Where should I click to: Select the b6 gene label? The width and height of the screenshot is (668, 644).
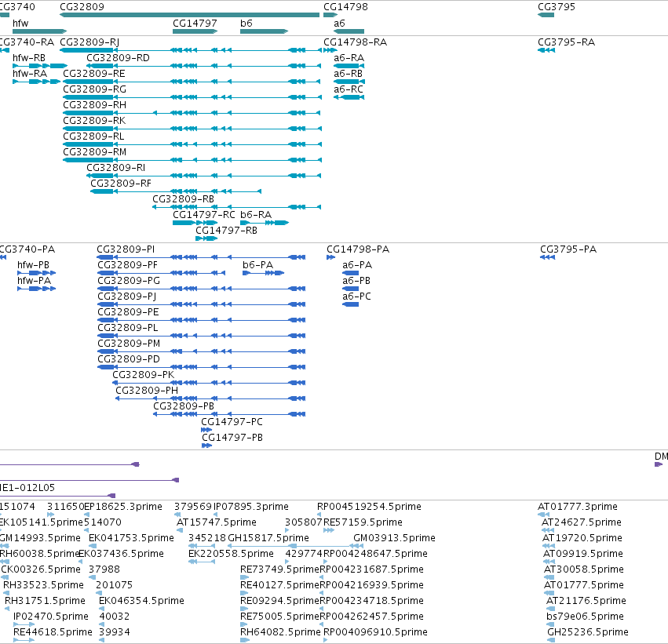click(x=246, y=24)
